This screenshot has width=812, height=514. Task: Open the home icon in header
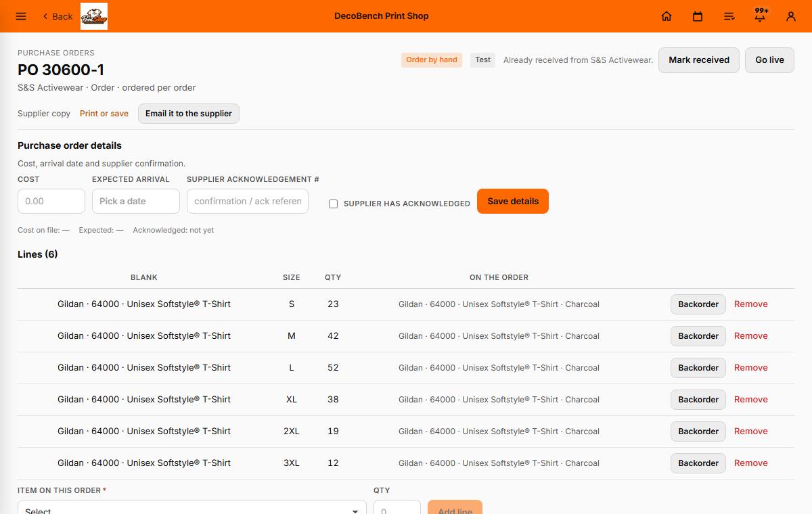[667, 16]
